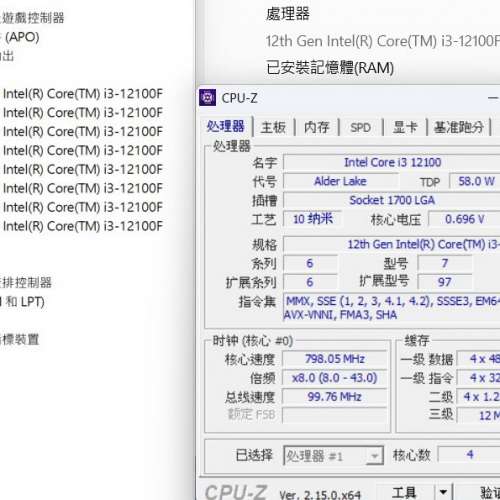
Task: Expand the 工具 button dropdown arrow
Action: pyautogui.click(x=443, y=492)
